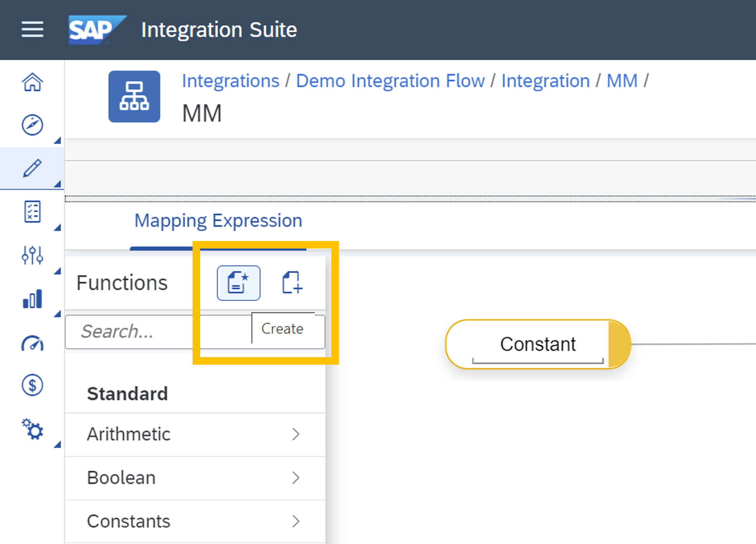
Task: Click the Create function script icon
Action: coord(238,283)
